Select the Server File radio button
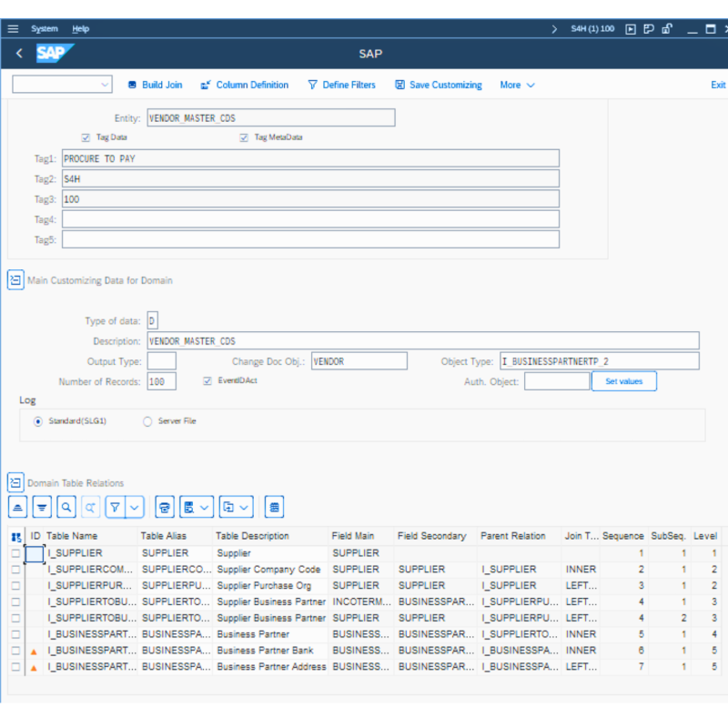 (x=146, y=420)
